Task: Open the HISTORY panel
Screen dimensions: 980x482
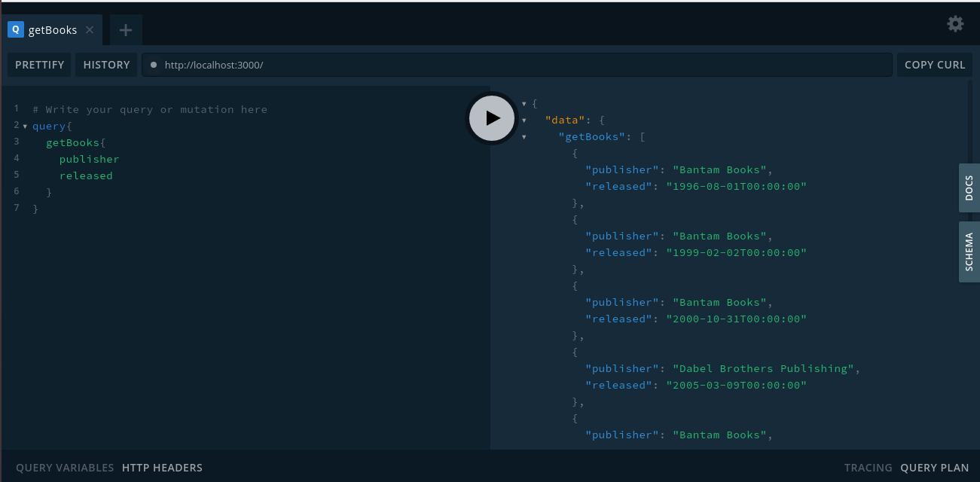Action: 106,65
